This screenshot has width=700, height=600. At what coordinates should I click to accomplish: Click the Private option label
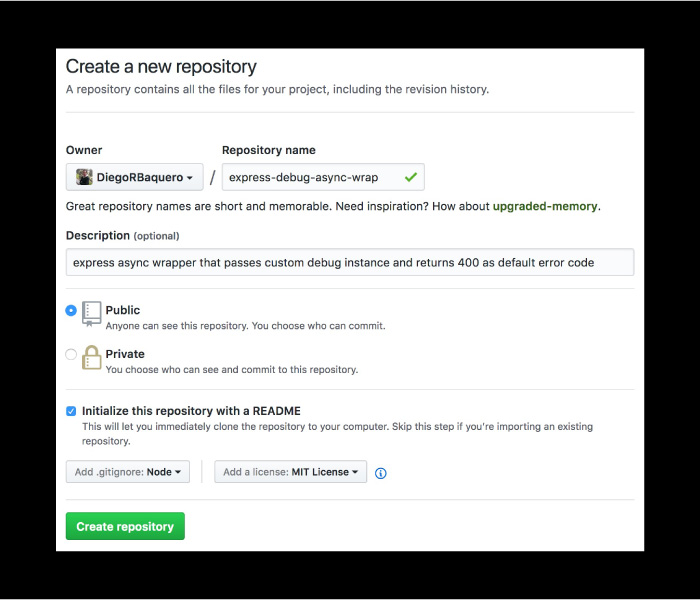tap(125, 354)
